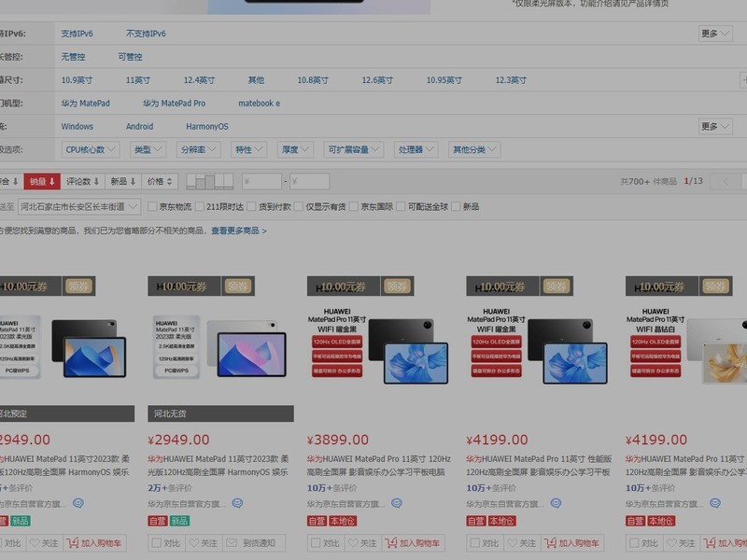Filter system Windows
Image resolution: width=747 pixels, height=560 pixels.
point(78,126)
